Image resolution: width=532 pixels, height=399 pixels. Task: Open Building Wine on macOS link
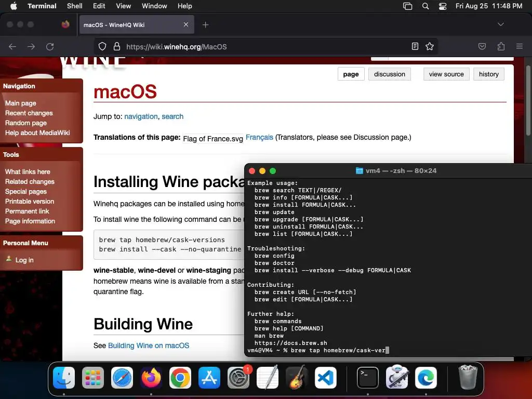tap(149, 345)
